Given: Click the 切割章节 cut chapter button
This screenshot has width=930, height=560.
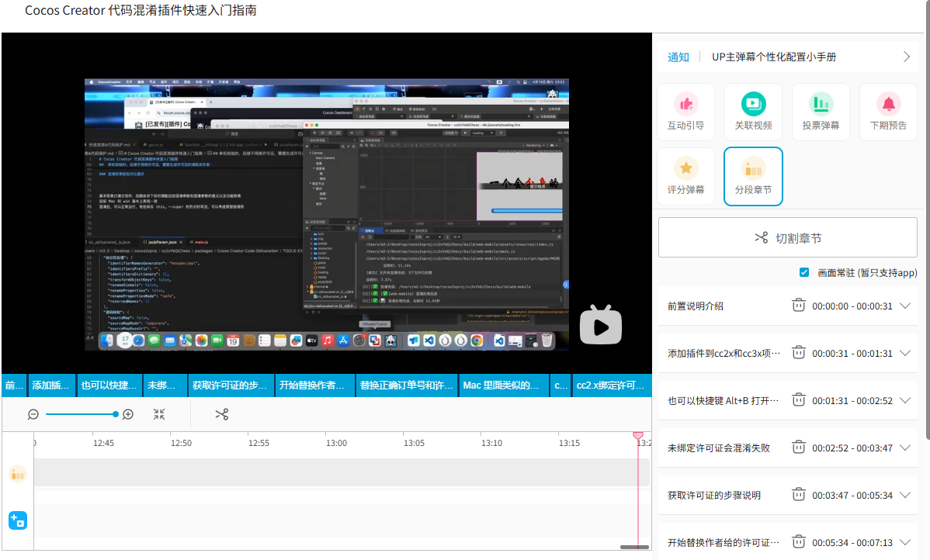Looking at the screenshot, I should coord(788,237).
